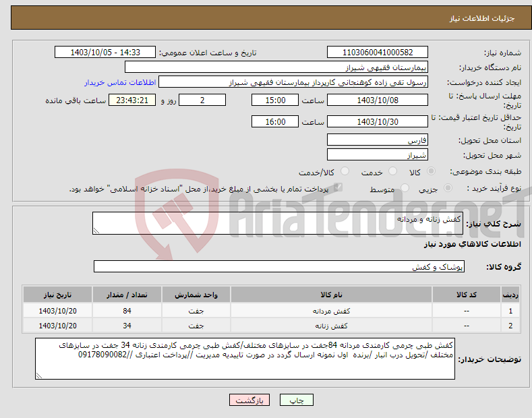
Task: Click the price validity date 1403/10/30
Action: coord(378,121)
